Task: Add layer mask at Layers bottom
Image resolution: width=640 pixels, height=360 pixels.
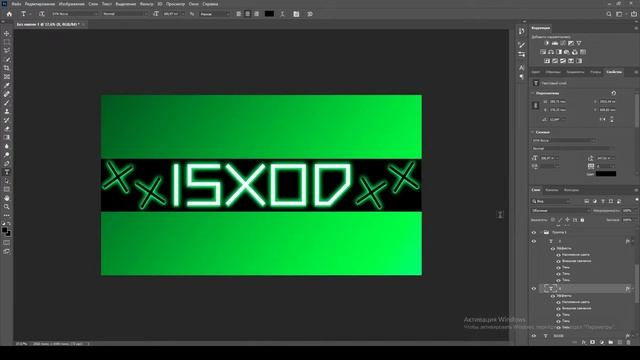Action: click(x=593, y=342)
